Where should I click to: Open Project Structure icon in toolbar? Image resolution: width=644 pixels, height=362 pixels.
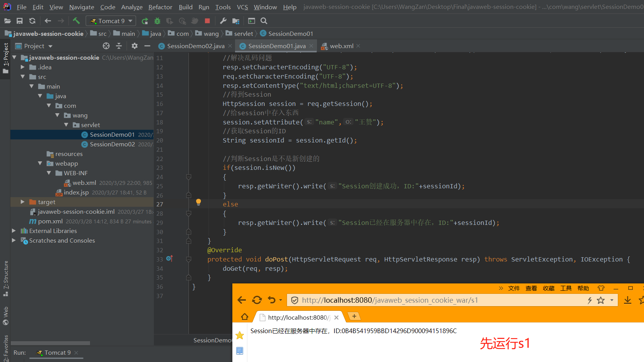pos(236,21)
